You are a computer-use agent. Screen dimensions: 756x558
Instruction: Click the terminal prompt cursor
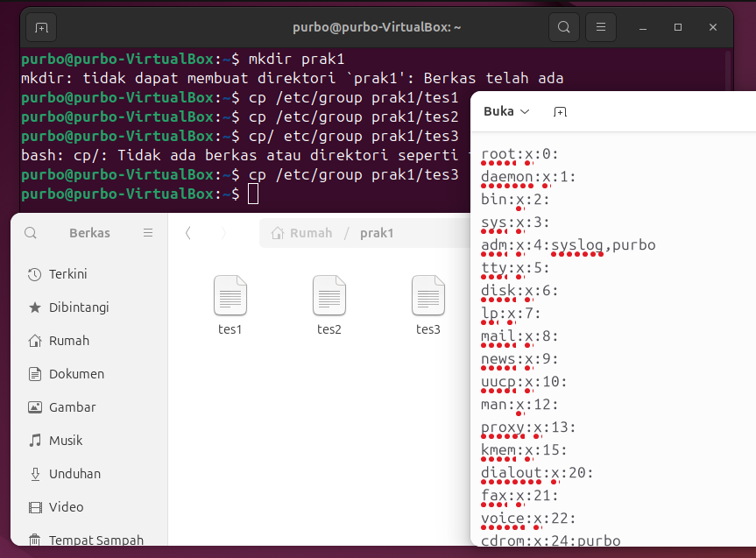click(253, 194)
